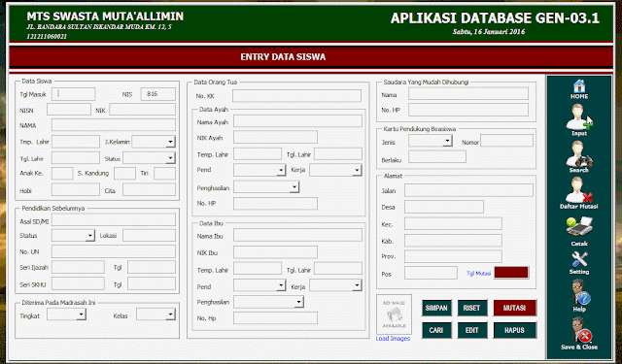This screenshot has height=364, width=622.
Task: Click the No Image Available photo placeholder
Action: [x=394, y=314]
